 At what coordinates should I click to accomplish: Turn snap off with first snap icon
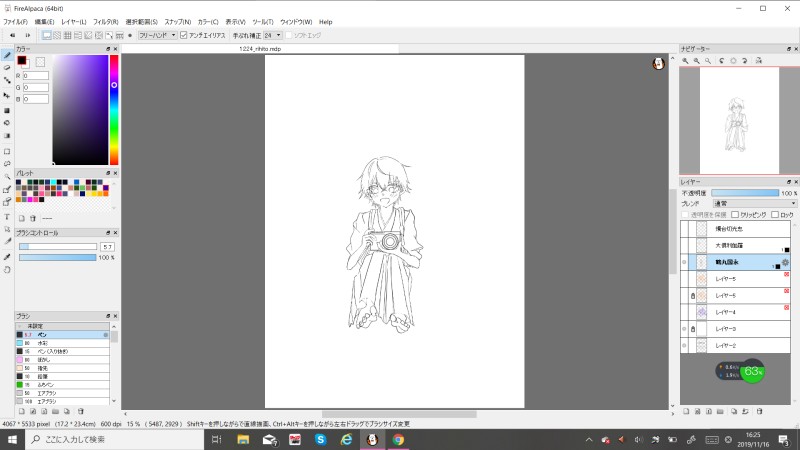46,35
